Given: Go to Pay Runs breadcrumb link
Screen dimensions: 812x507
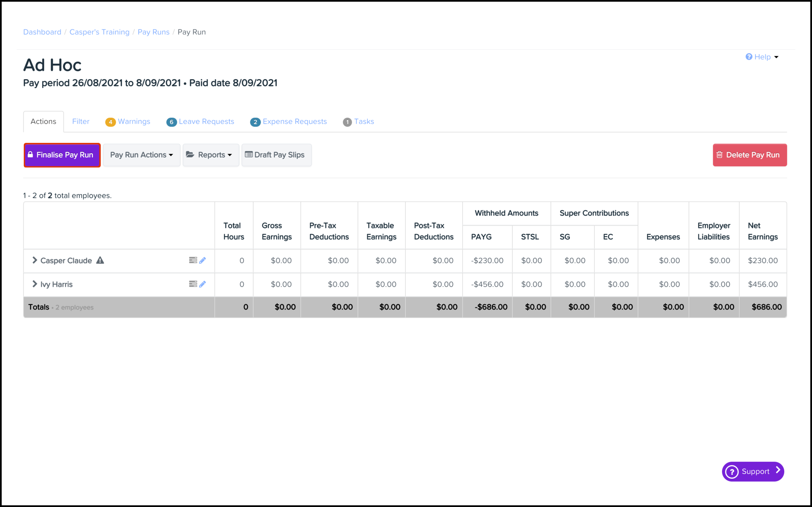Looking at the screenshot, I should [154, 32].
